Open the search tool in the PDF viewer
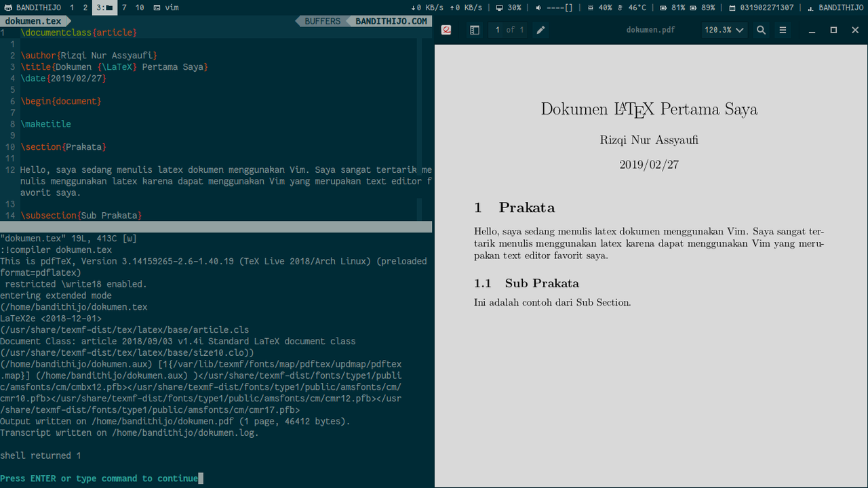Image resolution: width=868 pixels, height=488 pixels. 761,30
